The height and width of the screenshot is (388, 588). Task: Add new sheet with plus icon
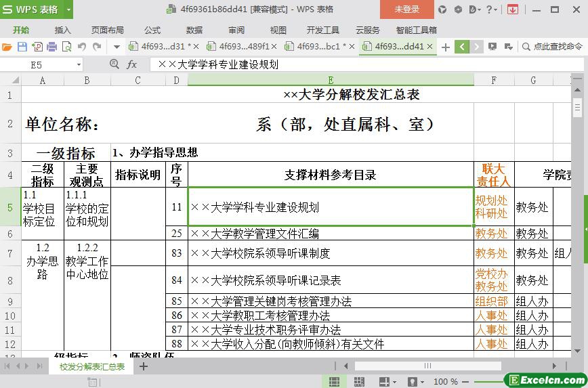click(x=144, y=366)
